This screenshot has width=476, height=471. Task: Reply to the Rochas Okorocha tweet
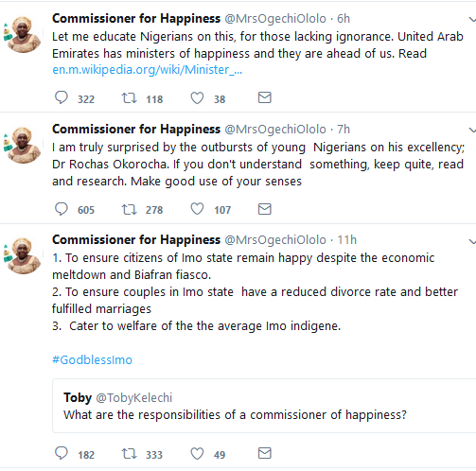(x=62, y=209)
